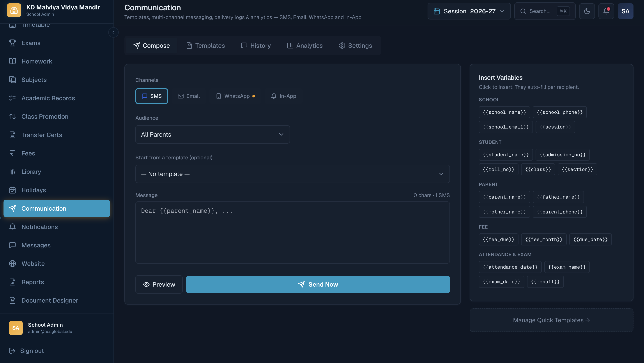Click the Homework book icon
Image resolution: width=644 pixels, height=363 pixels.
pos(12,62)
